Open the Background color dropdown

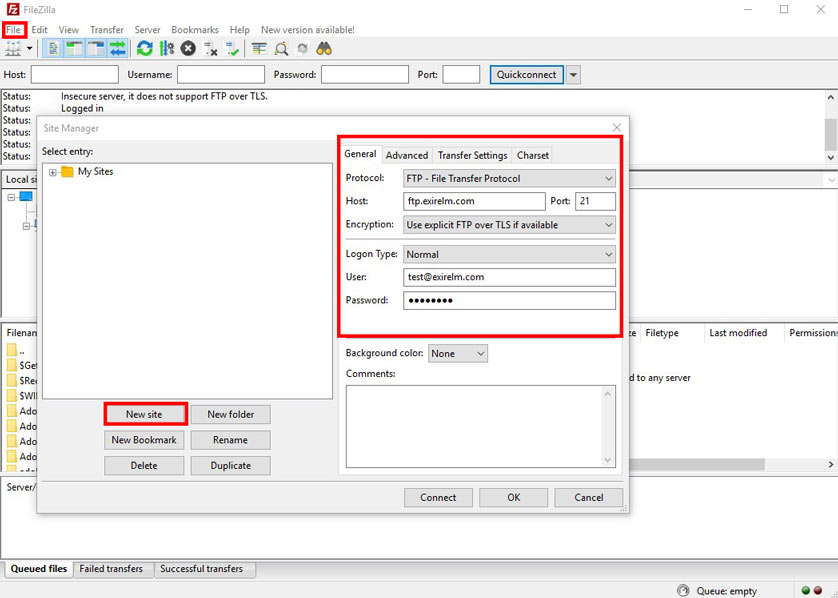click(457, 353)
